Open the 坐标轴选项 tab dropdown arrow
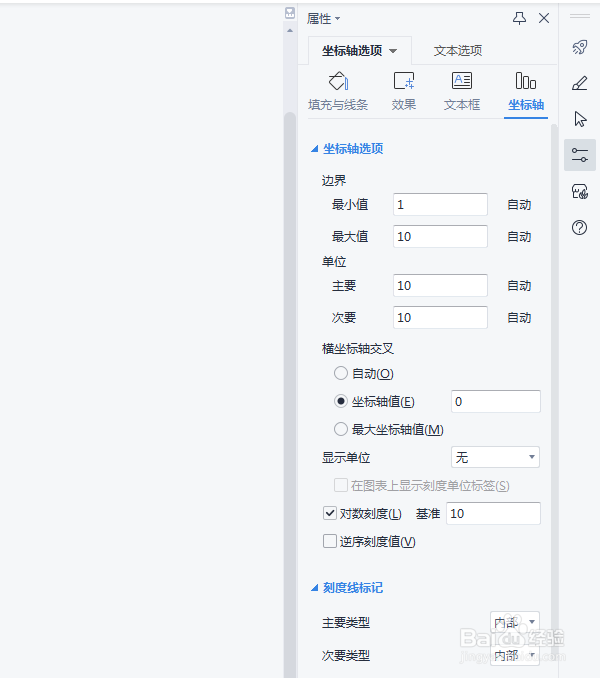This screenshot has height=678, width=600. (x=393, y=51)
